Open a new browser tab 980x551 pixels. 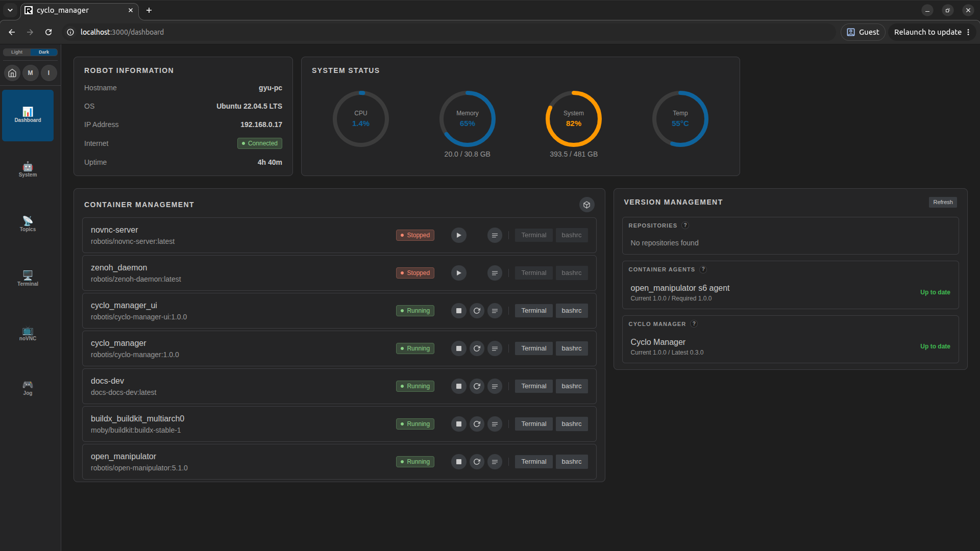click(x=149, y=10)
